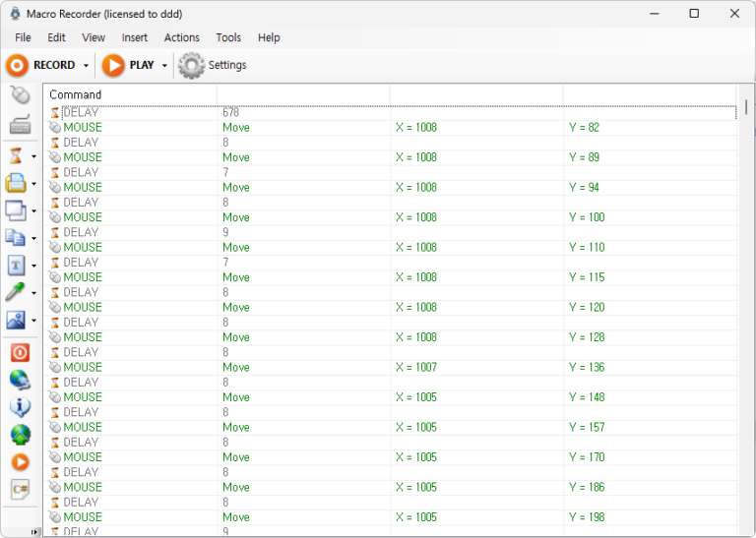Expand the window icon dropdown arrow
Viewport: 756px width, 538px height.
33,210
